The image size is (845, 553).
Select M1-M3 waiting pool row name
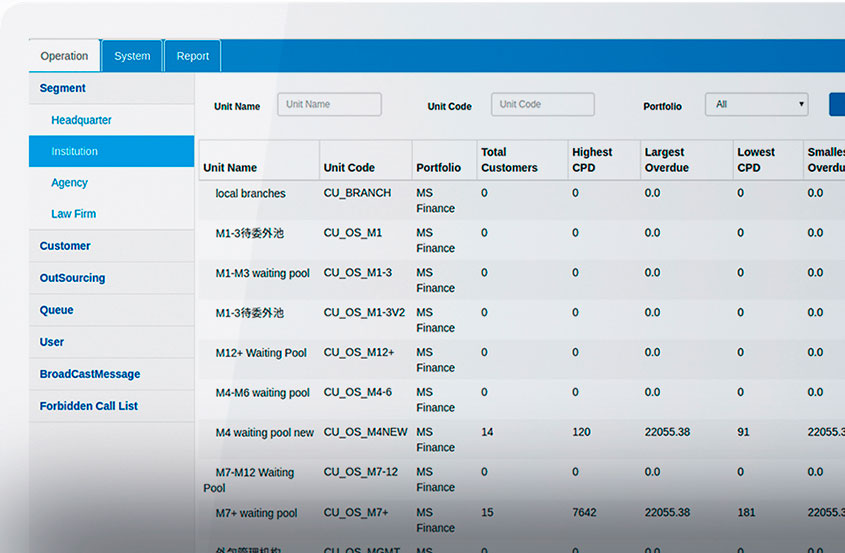coord(263,273)
